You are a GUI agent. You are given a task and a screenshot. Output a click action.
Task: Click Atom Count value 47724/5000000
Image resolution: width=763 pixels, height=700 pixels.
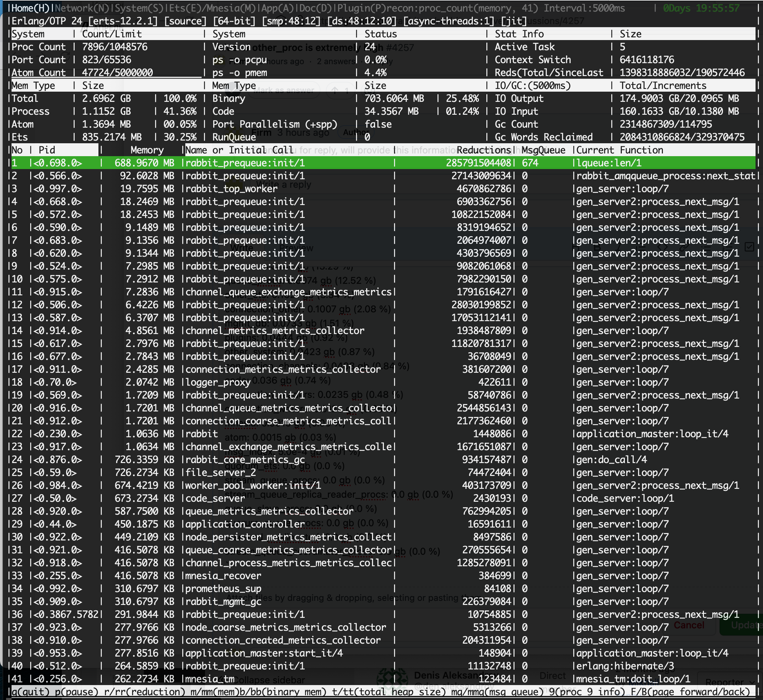117,73
